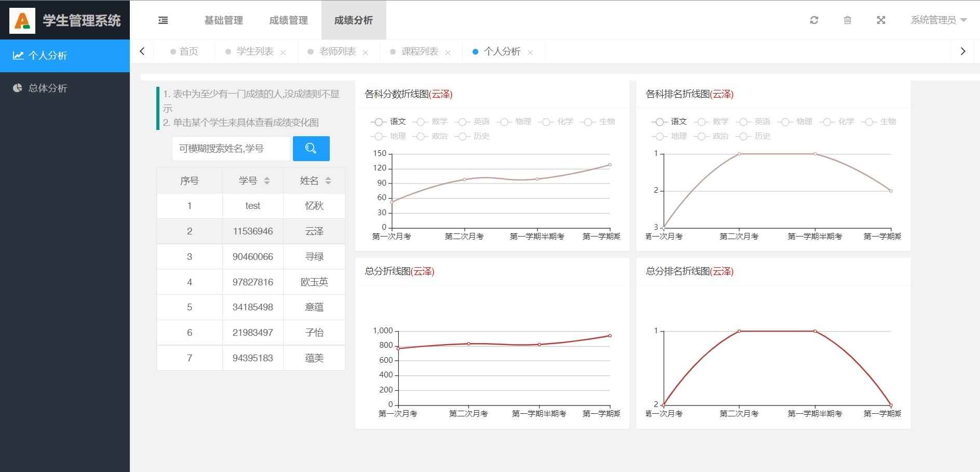
Task: Close the 学生列表 tab
Action: 283,53
